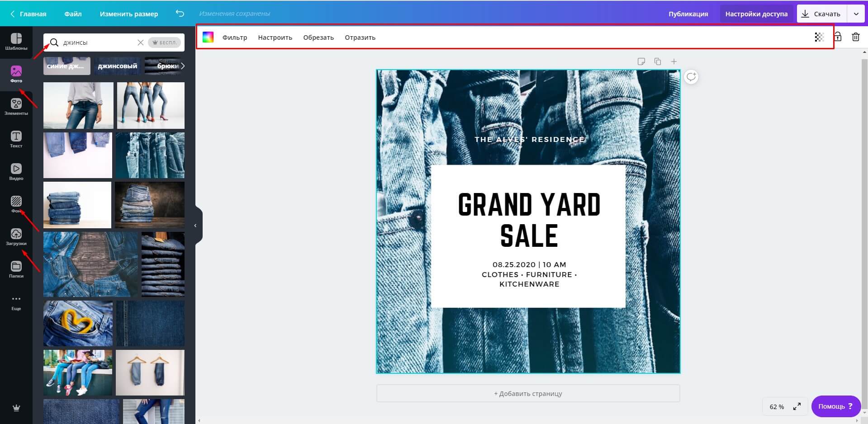This screenshot has width=868, height=424.
Task: Open the Фон background panel
Action: (x=16, y=204)
